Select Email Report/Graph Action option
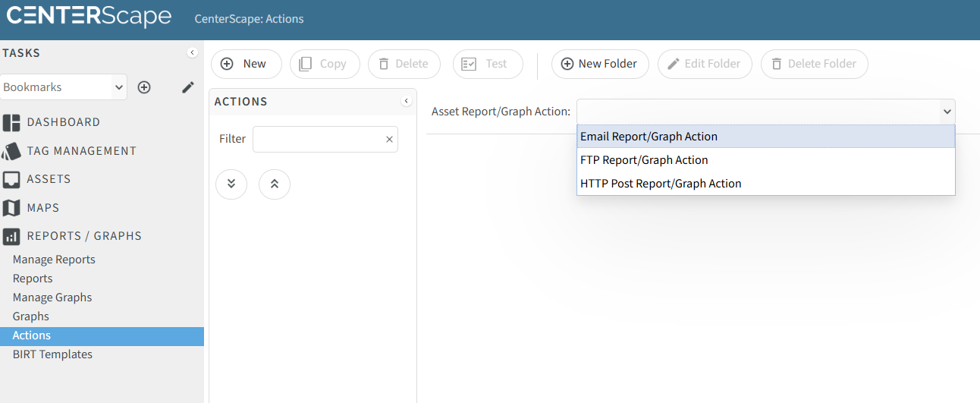Image resolution: width=980 pixels, height=403 pixels. tap(765, 137)
